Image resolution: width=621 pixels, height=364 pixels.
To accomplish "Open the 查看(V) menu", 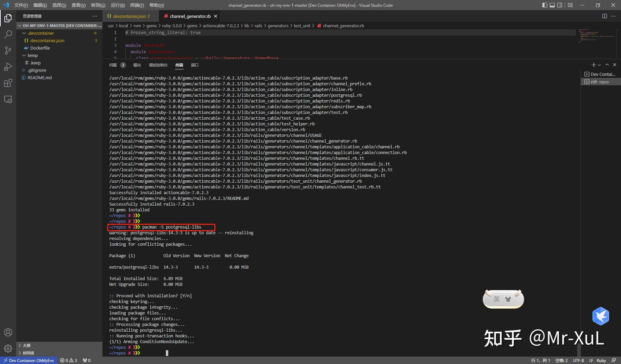I will point(79,5).
